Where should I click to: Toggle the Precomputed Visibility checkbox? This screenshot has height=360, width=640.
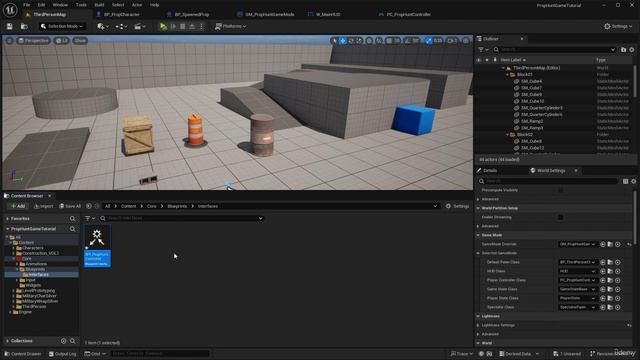tap(560, 190)
